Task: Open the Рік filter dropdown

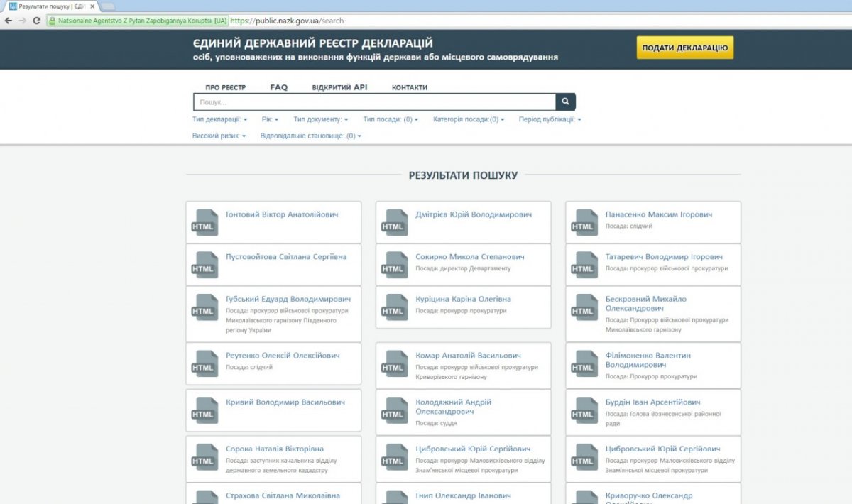Action: click(270, 119)
